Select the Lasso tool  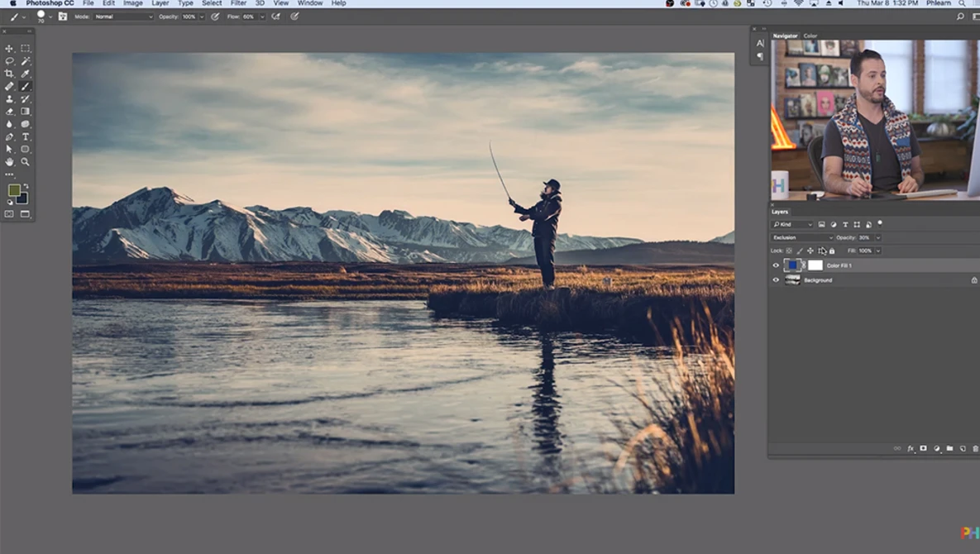click(9, 61)
